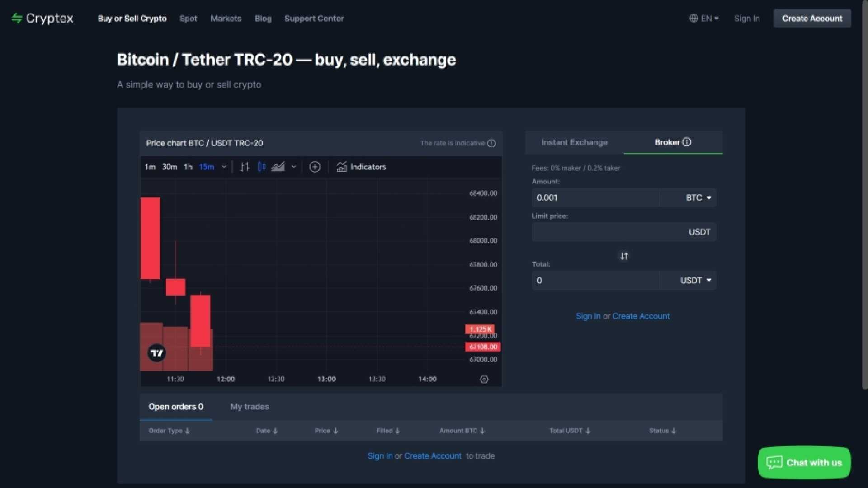This screenshot has height=488, width=868.
Task: Click the chart settings gear icon
Action: [x=485, y=379]
